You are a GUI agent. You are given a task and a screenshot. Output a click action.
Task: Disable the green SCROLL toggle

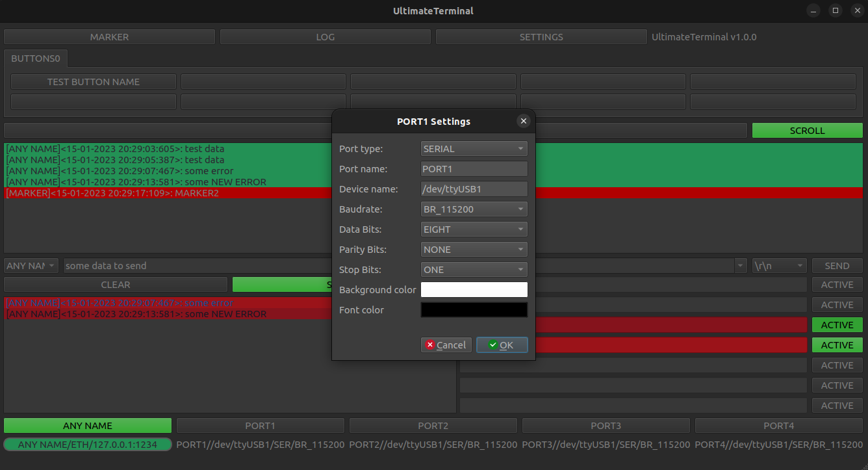(807, 130)
